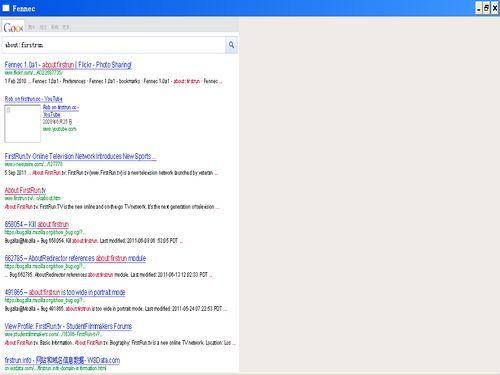Click the Rob on firstrun.cc link beside the thumbnail
Screen dimensions: 500x375
(x=61, y=111)
